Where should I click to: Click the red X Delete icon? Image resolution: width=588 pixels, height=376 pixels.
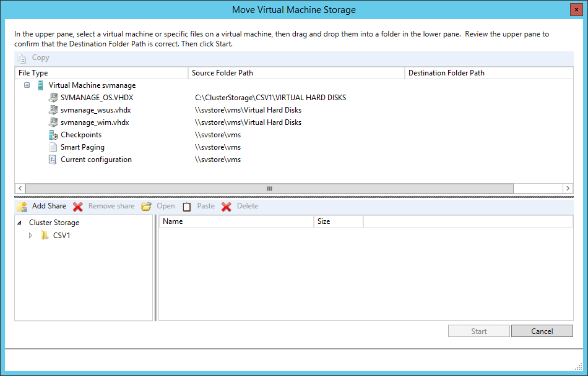point(226,207)
